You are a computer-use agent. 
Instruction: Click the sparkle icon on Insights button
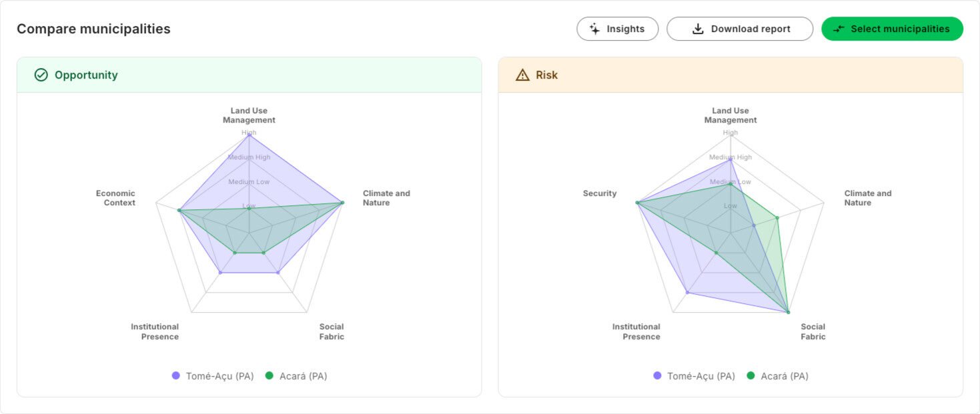[x=595, y=29]
